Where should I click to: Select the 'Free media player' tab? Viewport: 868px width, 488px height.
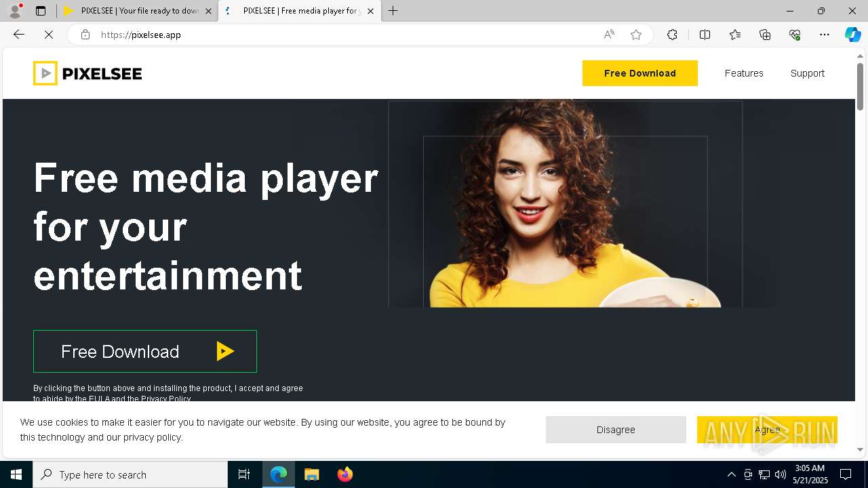[299, 11]
